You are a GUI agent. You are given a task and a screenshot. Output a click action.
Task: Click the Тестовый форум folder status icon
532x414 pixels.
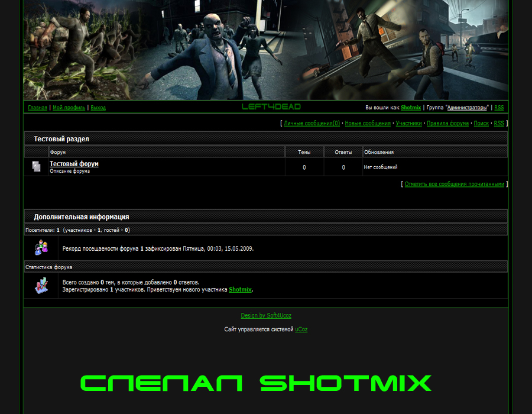tap(36, 166)
